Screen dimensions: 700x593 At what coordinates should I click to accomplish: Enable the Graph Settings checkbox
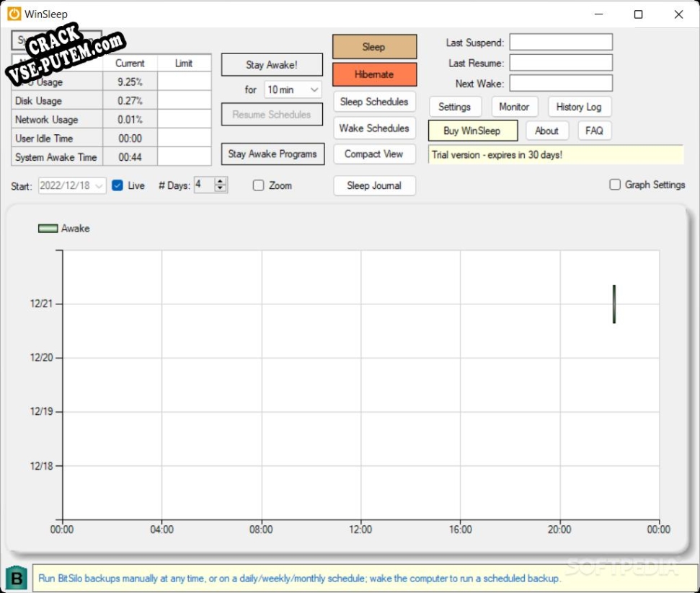615,185
